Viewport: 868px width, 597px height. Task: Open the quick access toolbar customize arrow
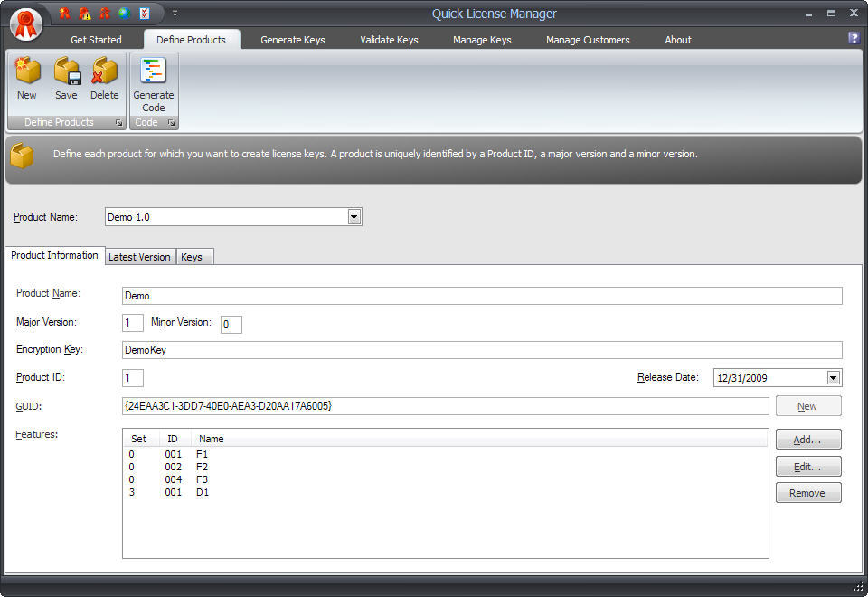pyautogui.click(x=175, y=13)
